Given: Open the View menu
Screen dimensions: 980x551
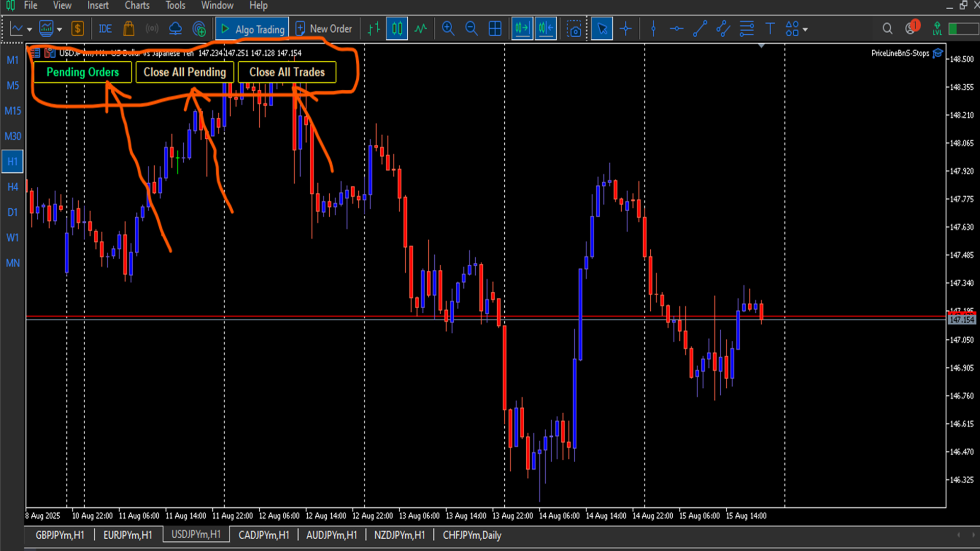Looking at the screenshot, I should pos(62,6).
